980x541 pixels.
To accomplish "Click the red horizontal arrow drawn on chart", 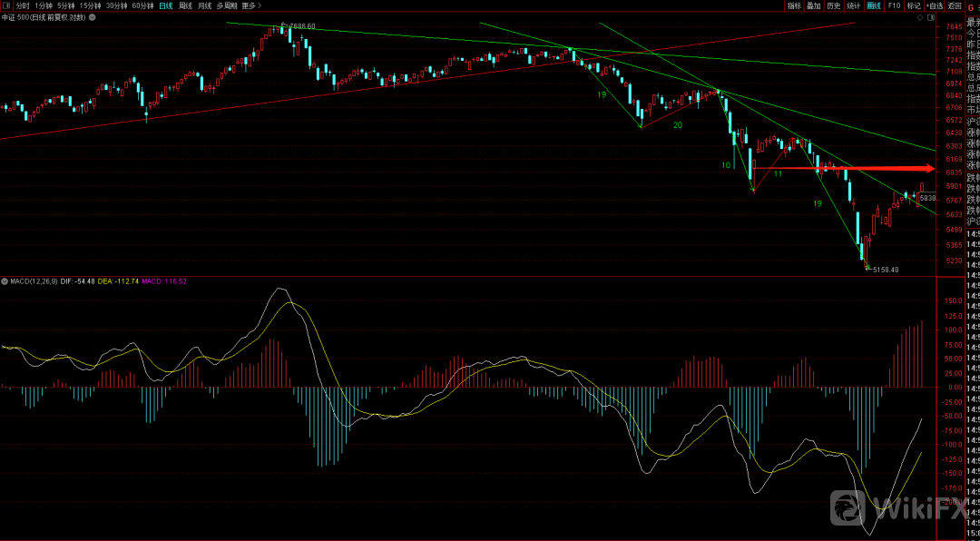I will [844, 168].
